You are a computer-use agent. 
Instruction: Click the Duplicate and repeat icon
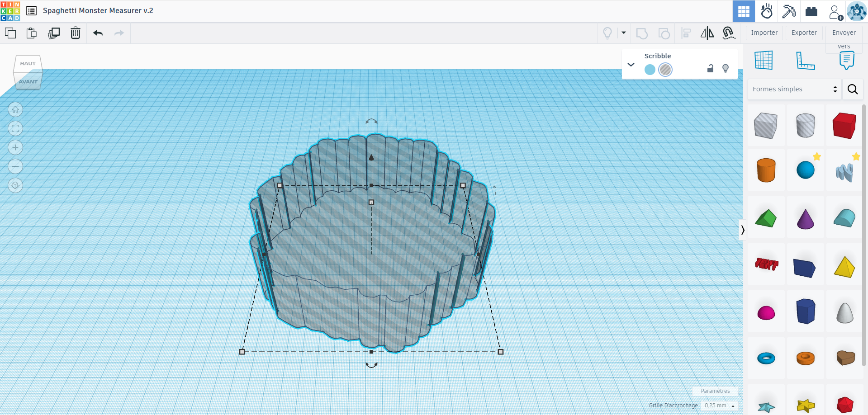(x=54, y=33)
